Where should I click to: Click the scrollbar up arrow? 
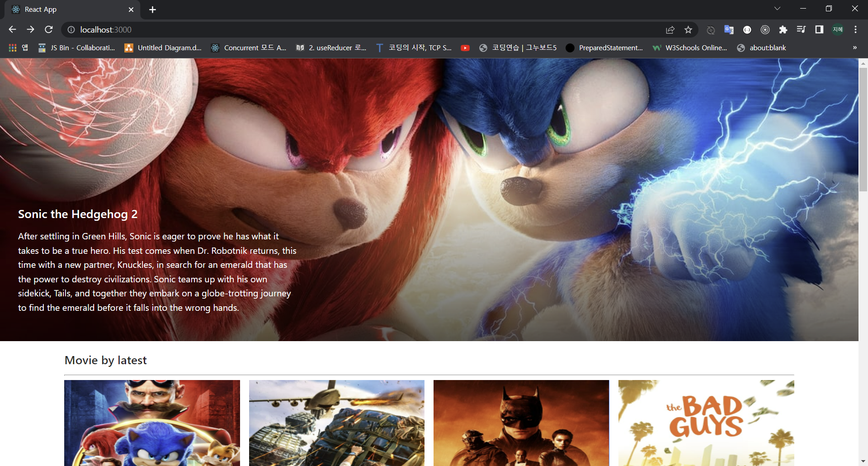(x=863, y=63)
